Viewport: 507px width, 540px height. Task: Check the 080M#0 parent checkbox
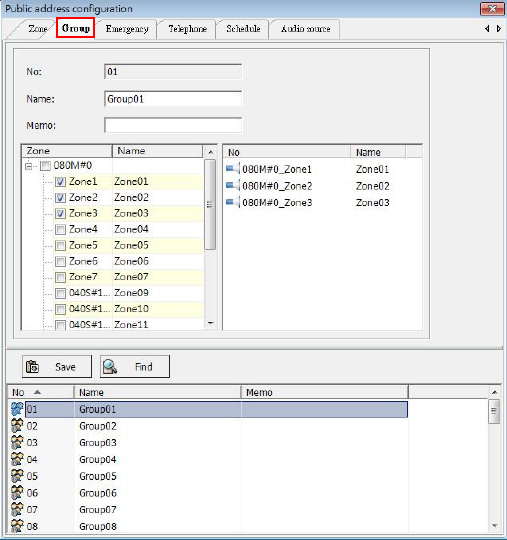click(45, 166)
